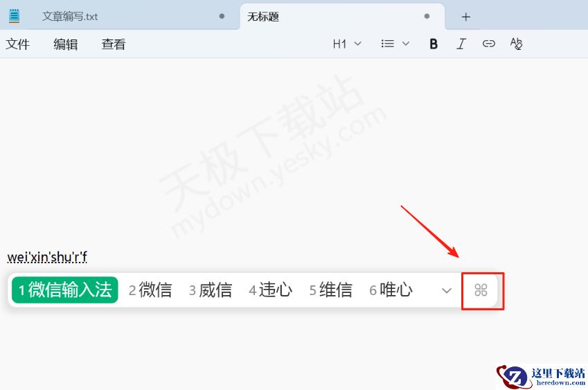
Task: Choose candidate 1 微信输入法
Action: 65,290
